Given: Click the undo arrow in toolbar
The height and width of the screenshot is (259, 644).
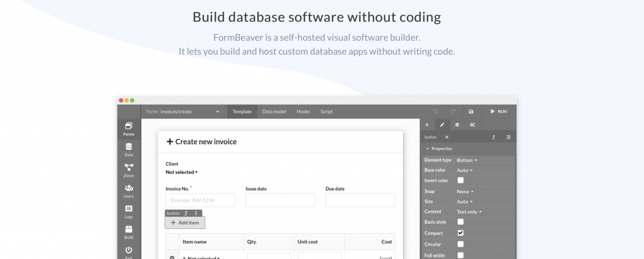Looking at the screenshot, I should pyautogui.click(x=435, y=112).
